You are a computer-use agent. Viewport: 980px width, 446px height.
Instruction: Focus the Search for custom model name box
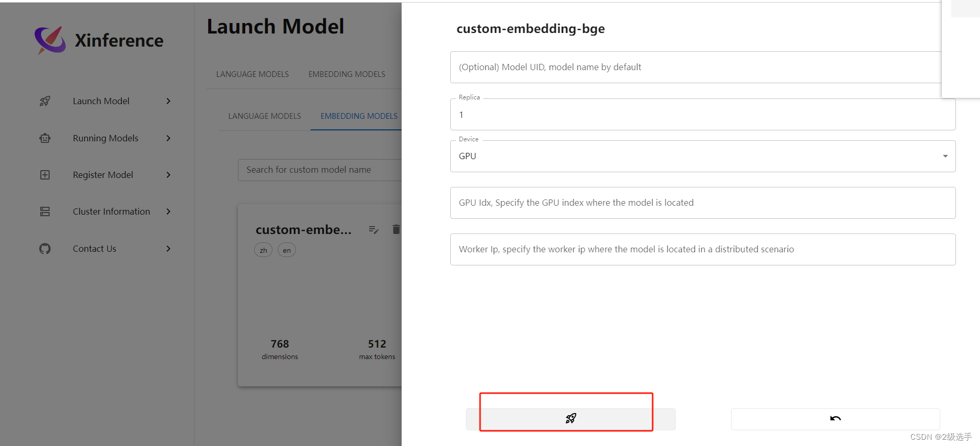coord(320,170)
